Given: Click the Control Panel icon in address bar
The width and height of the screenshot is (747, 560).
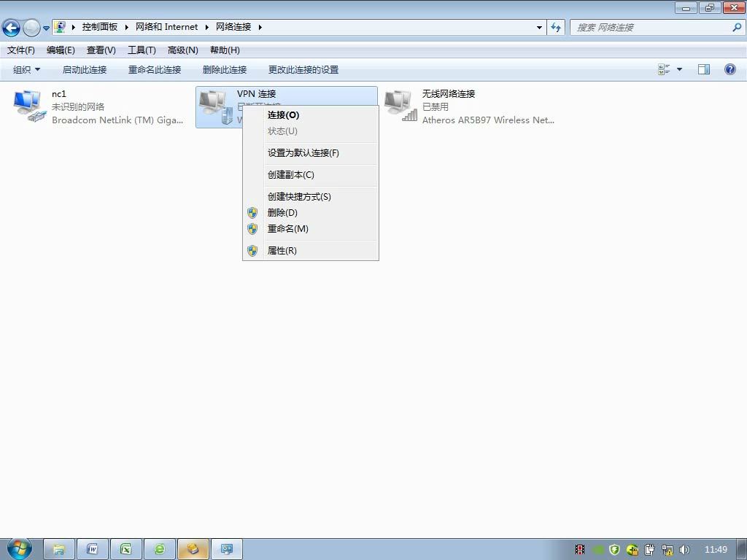Looking at the screenshot, I should click(x=60, y=27).
